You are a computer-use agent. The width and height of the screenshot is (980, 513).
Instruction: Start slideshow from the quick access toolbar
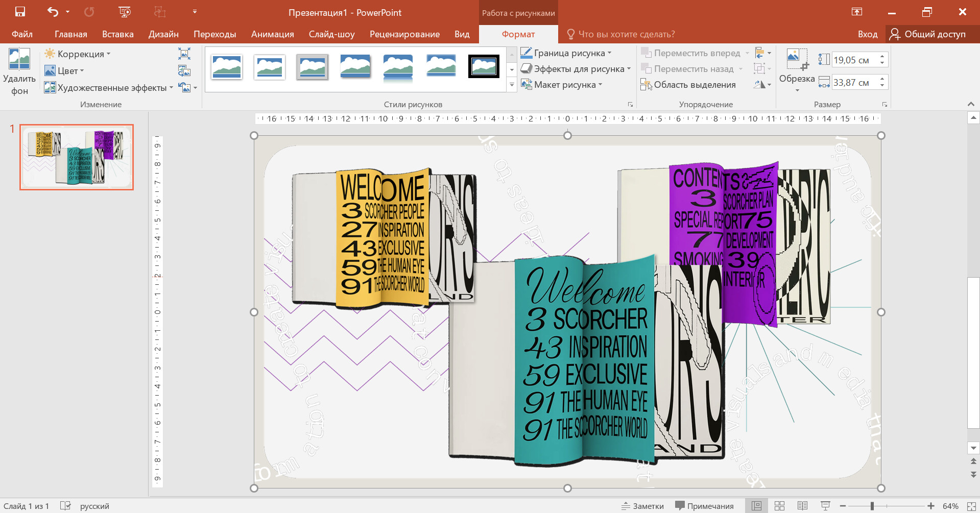[x=125, y=12]
